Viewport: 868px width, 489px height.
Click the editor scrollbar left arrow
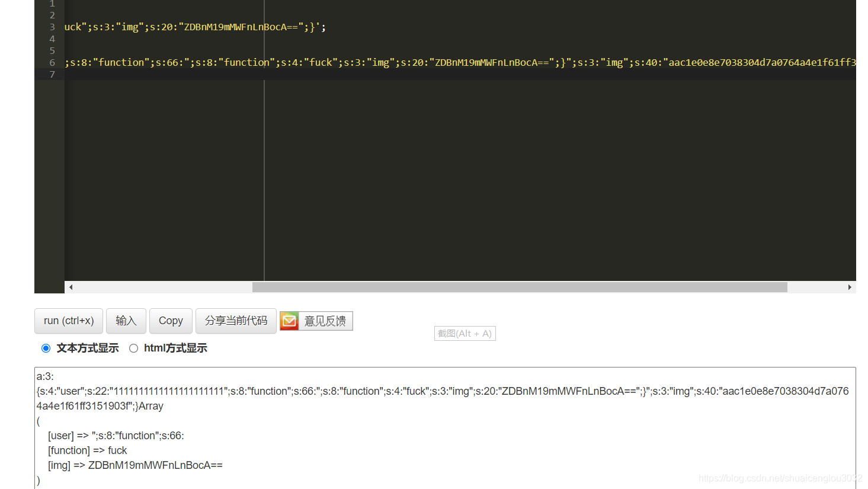71,287
